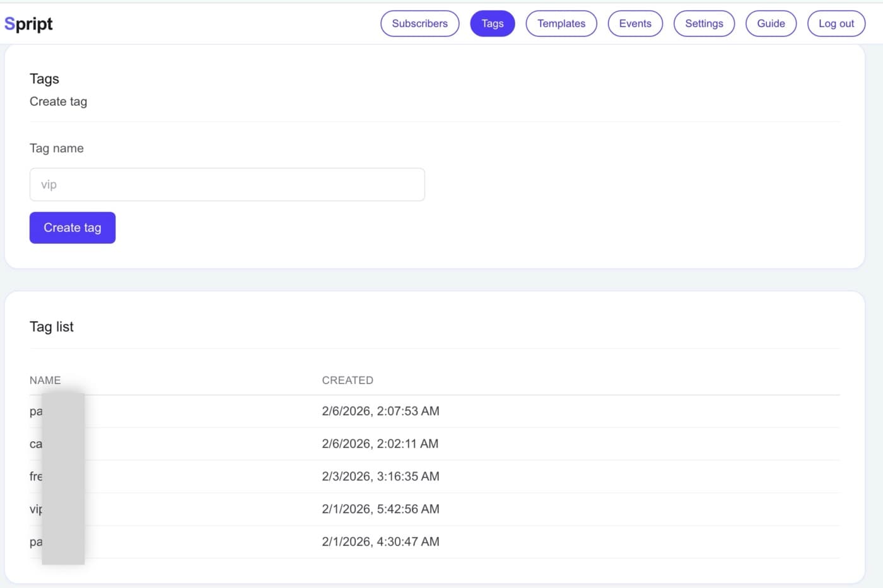Select the row created 2/6/2026, 2:02:11 AM

(x=380, y=444)
